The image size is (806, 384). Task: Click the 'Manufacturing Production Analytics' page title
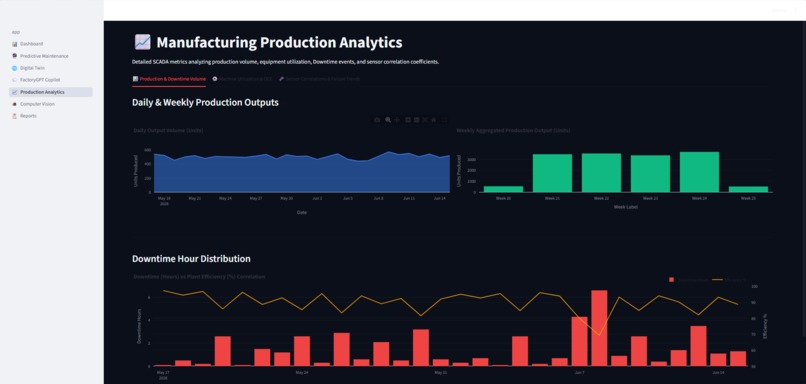pos(279,42)
